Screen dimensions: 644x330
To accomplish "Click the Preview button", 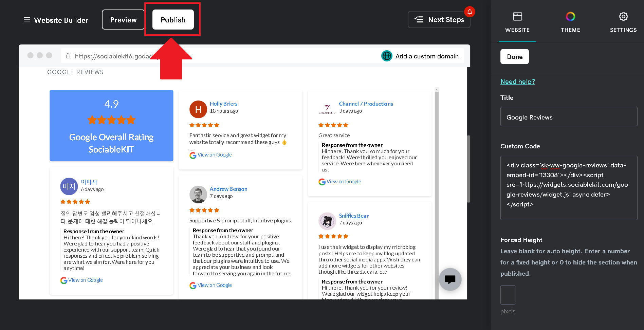I will [x=123, y=20].
